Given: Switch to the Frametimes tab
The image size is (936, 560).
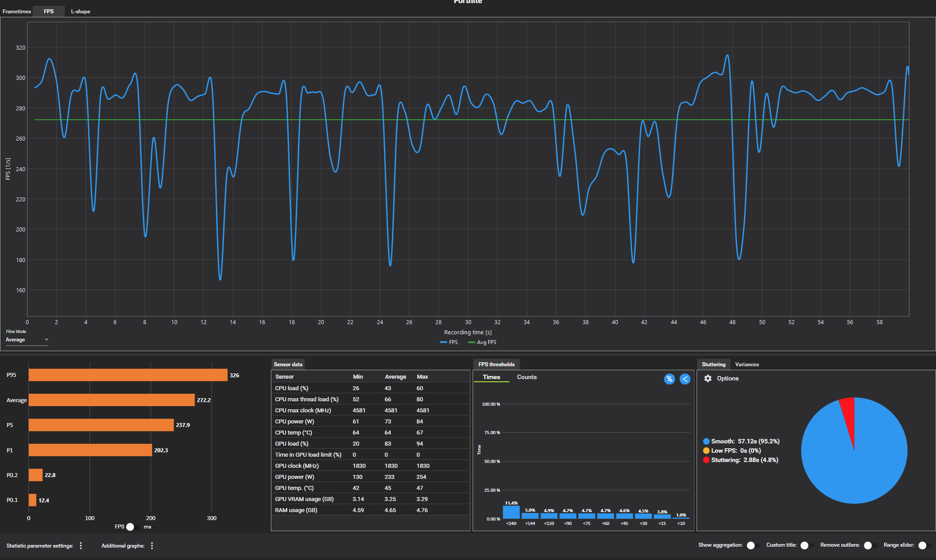Looking at the screenshot, I should point(16,12).
